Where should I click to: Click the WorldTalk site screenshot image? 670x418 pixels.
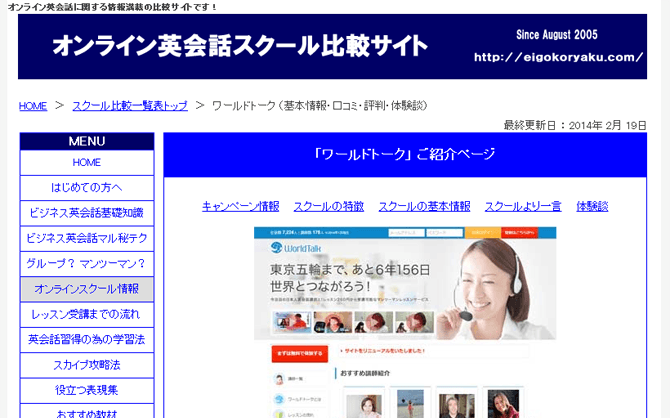405,322
